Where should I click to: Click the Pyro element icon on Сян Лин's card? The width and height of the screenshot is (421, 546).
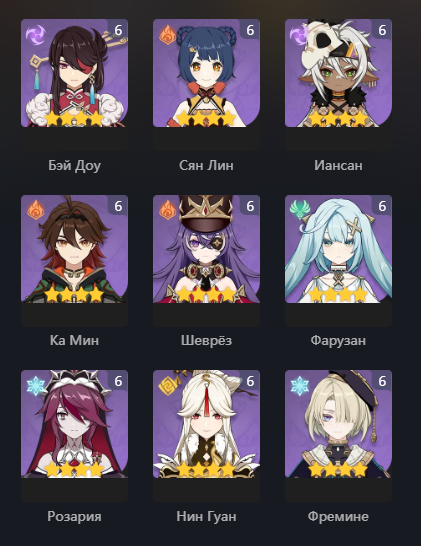(167, 35)
